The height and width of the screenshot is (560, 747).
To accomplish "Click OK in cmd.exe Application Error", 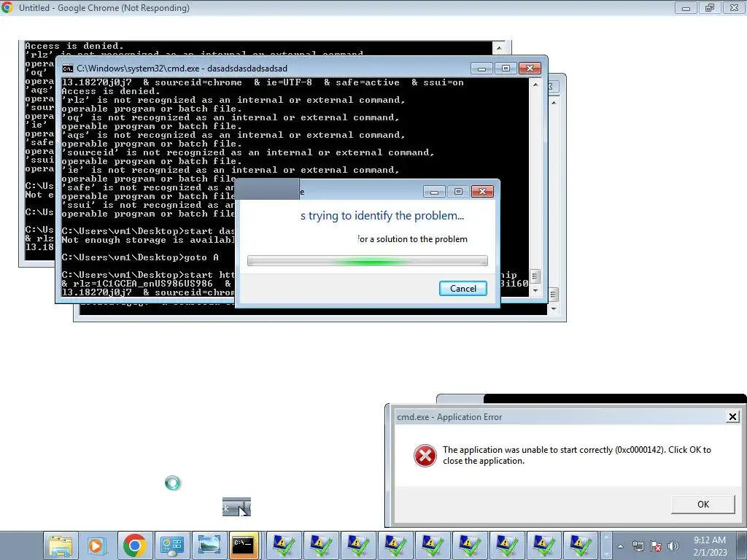I will click(x=703, y=505).
